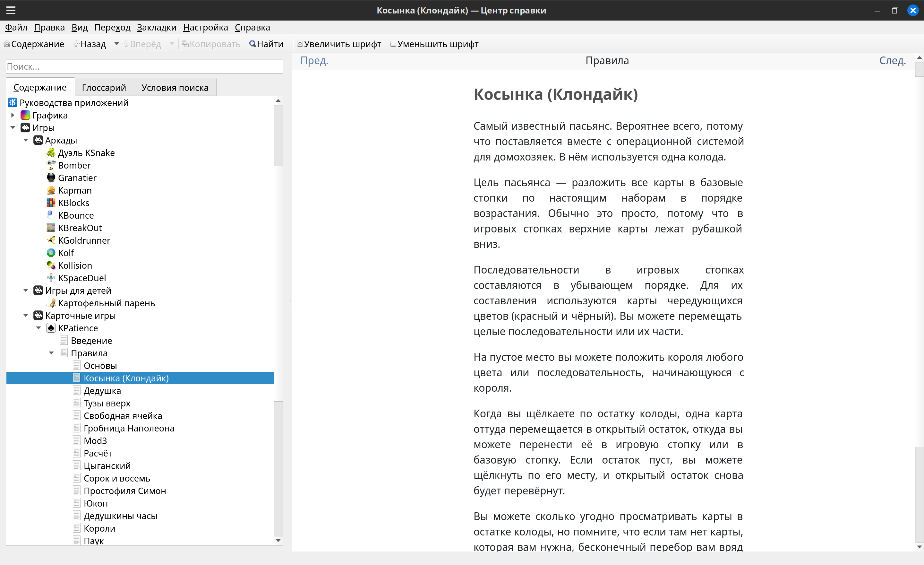Click the Уменьшить шрифт icon
The height and width of the screenshot is (565, 924).
pyautogui.click(x=393, y=44)
